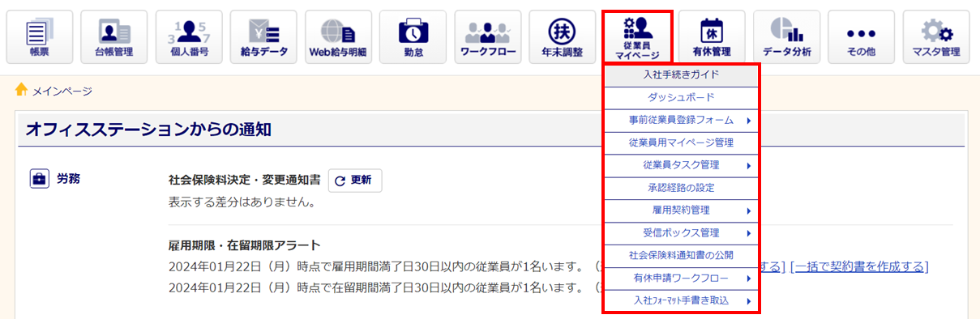Open the 個人番号 module

[189, 37]
